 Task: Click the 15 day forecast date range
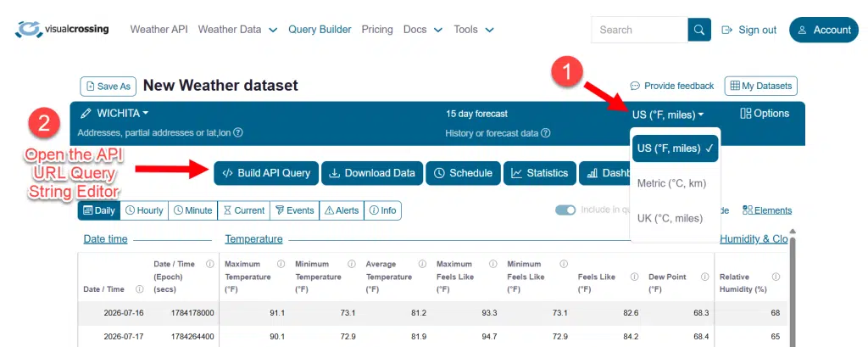[x=476, y=114]
